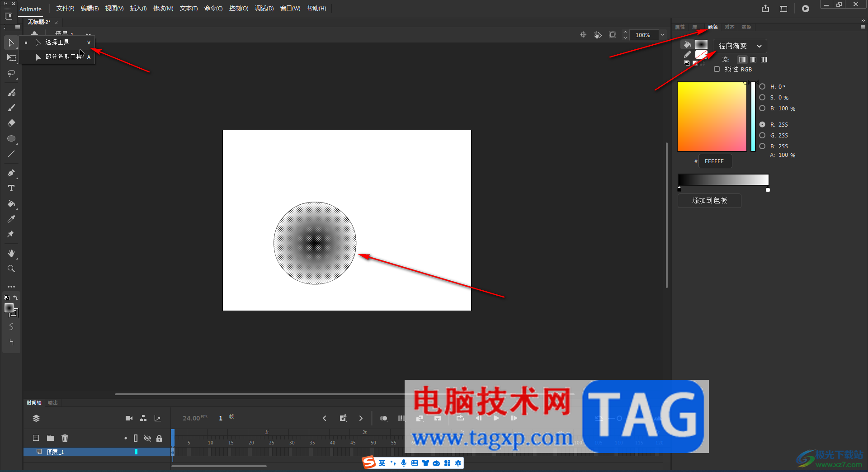The height and width of the screenshot is (472, 868).
Task: Select the G green radio button
Action: click(762, 135)
